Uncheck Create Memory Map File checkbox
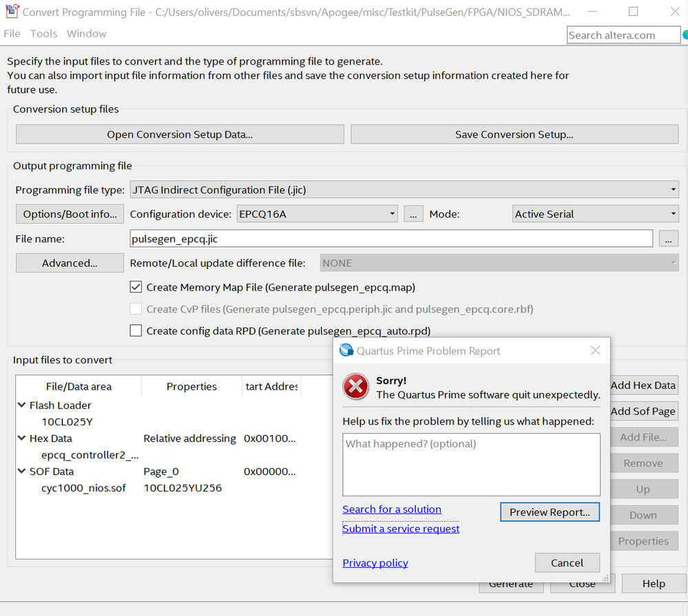The height and width of the screenshot is (616, 688). [136, 287]
